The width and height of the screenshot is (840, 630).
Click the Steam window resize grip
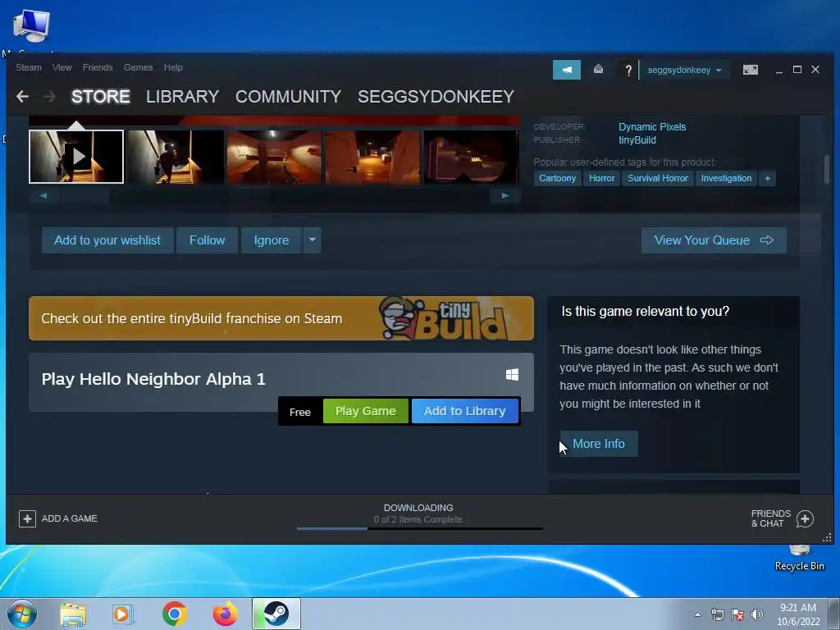tap(827, 537)
